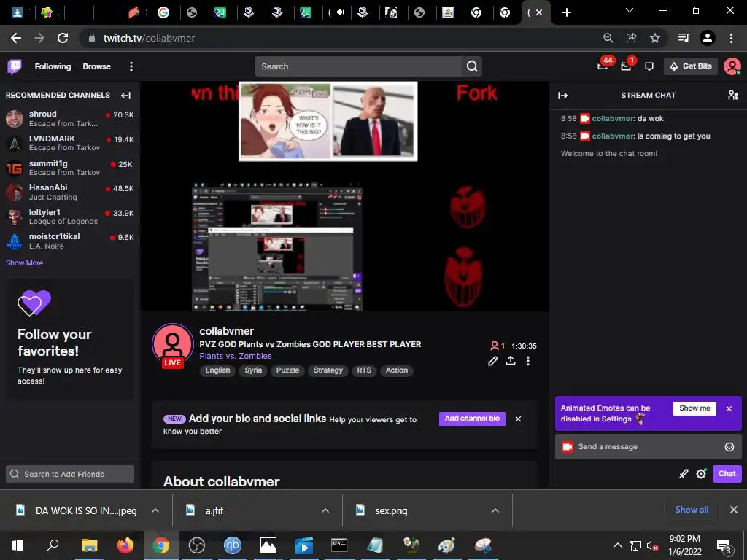This screenshot has width=747, height=560.
Task: Open shroud recommended channel
Action: (69, 119)
